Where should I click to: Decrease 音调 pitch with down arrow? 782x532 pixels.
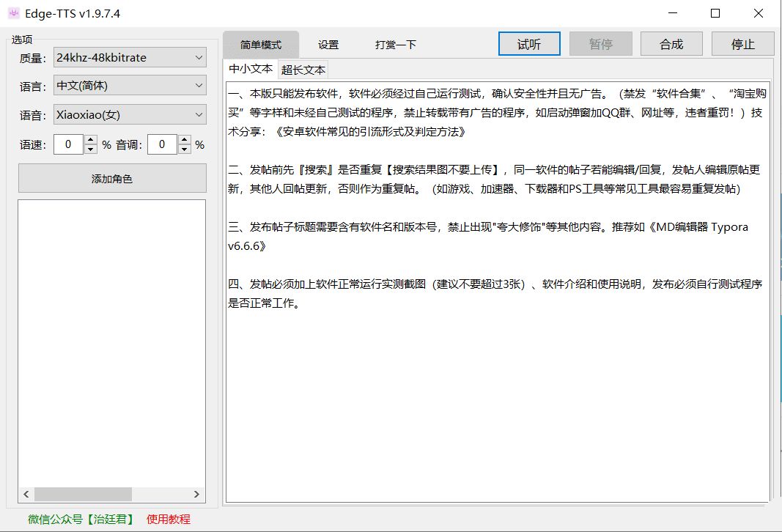tap(184, 149)
